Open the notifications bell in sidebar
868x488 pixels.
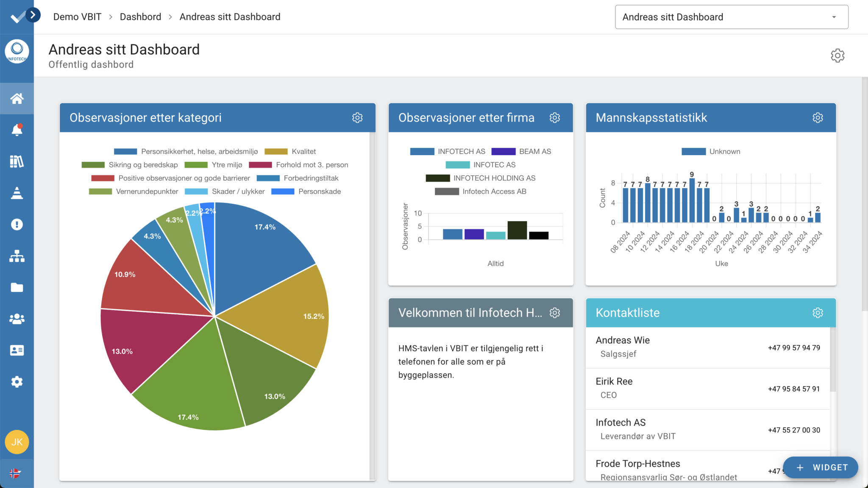17,130
